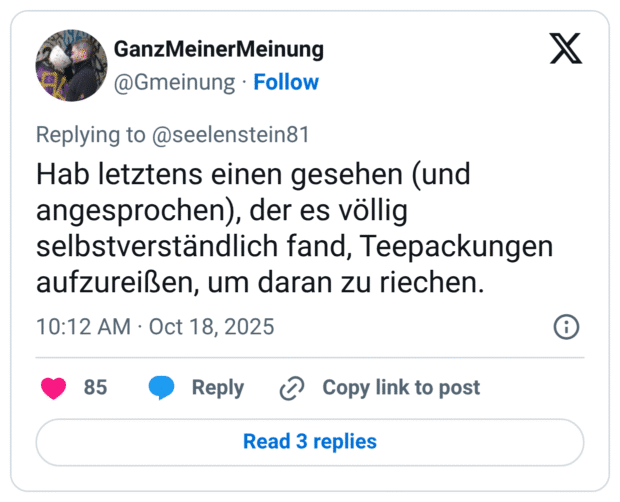Viewport: 620px width, 502px height.
Task: Click the 85 likes count
Action: [x=95, y=388]
